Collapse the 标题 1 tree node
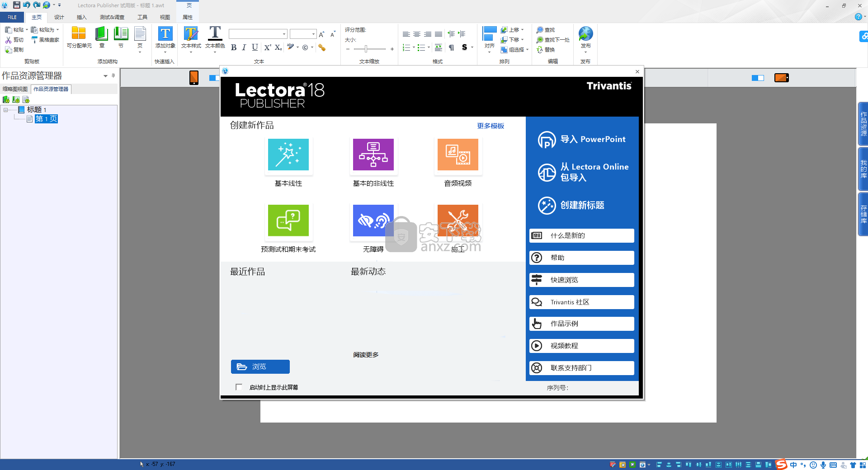The image size is (868, 470). [5, 110]
